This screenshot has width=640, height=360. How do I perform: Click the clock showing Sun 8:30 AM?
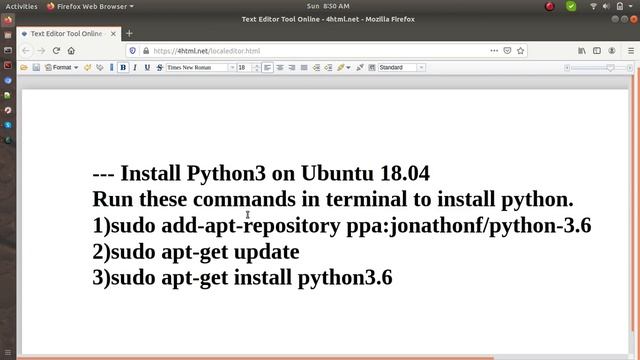tap(328, 6)
